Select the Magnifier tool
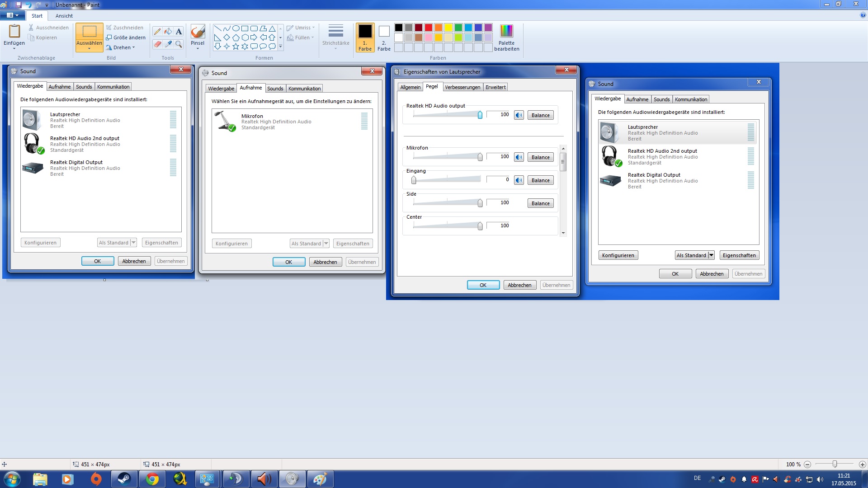868x488 pixels. point(179,44)
